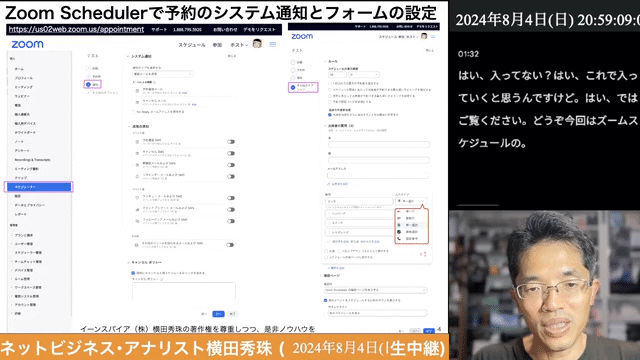Open 参加 in left page header
640x360 pixels.
217,45
